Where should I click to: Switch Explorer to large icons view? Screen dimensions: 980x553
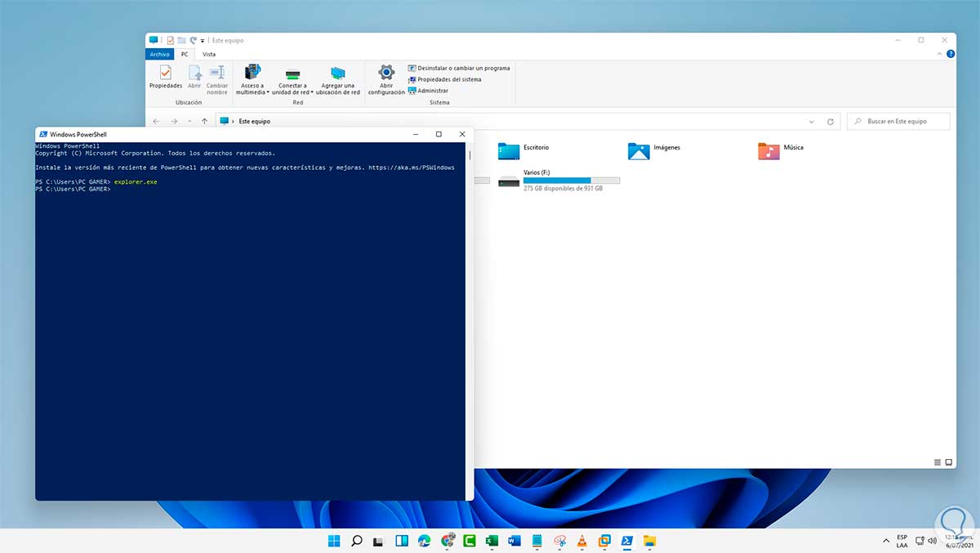tap(949, 462)
